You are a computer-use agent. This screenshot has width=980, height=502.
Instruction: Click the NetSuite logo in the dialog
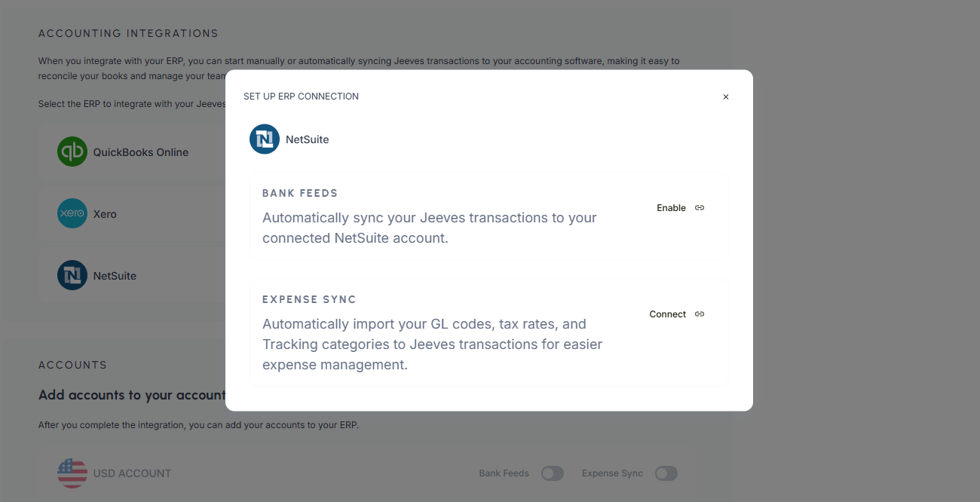pos(265,139)
